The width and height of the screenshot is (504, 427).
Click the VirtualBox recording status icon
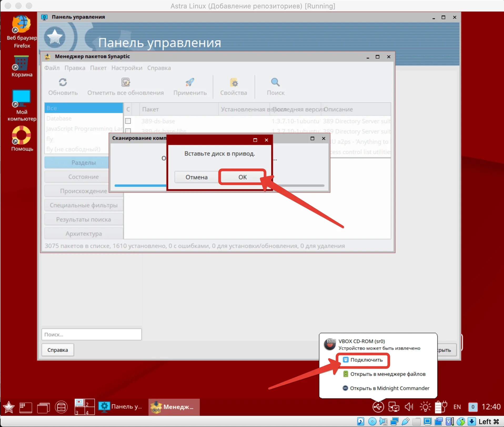click(439, 421)
